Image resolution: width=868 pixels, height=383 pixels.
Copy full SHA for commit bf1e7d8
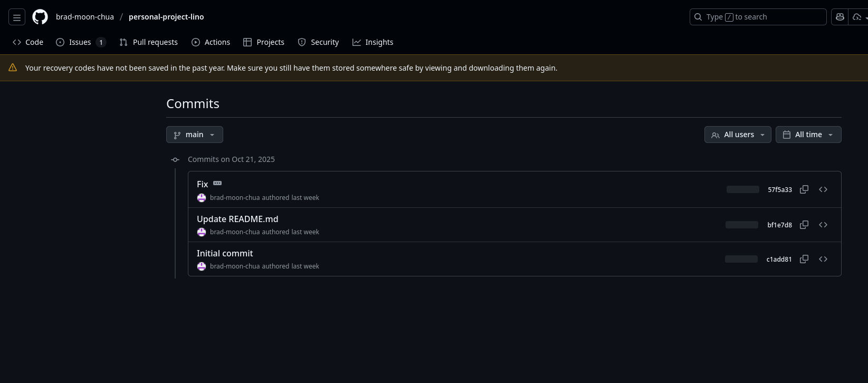coord(804,225)
